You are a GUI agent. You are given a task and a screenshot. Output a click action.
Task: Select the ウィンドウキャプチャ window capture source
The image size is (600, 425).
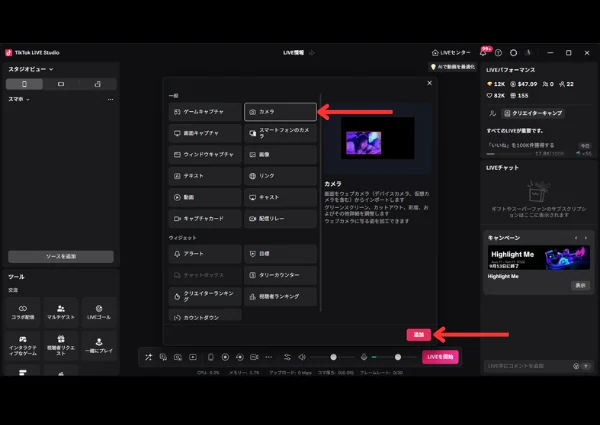[x=205, y=155]
